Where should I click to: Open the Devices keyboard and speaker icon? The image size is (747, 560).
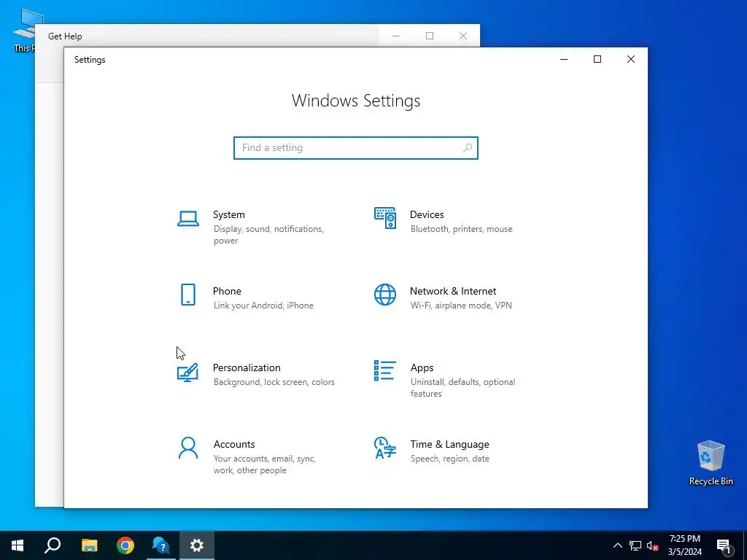click(x=385, y=218)
